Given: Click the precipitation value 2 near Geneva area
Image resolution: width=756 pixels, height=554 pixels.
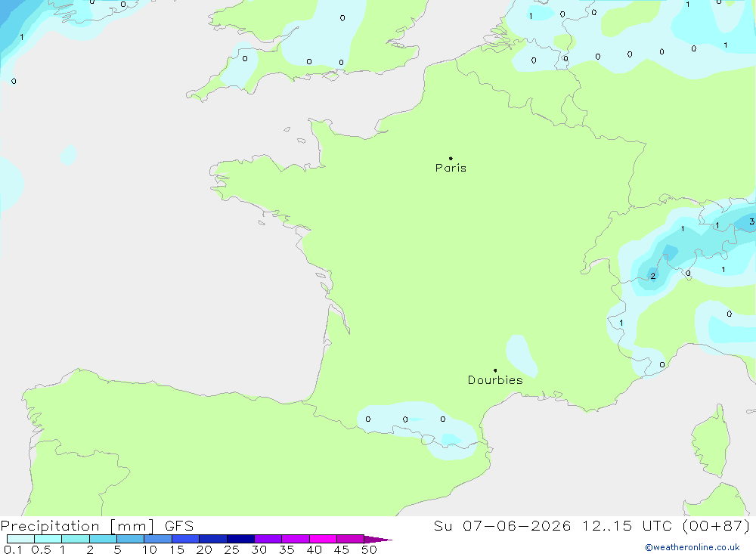Looking at the screenshot, I should point(653,276).
